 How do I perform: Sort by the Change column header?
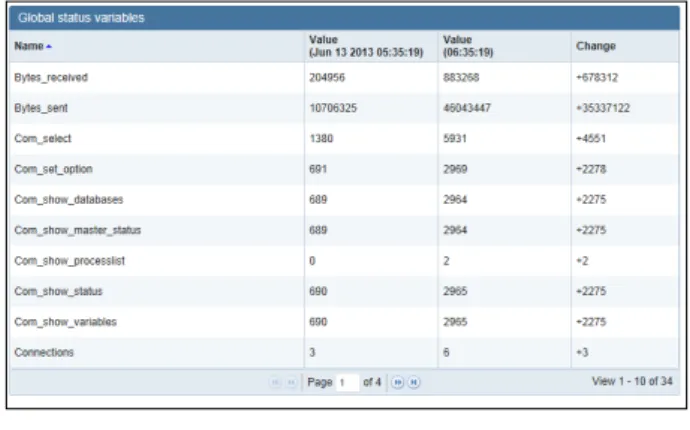596,46
